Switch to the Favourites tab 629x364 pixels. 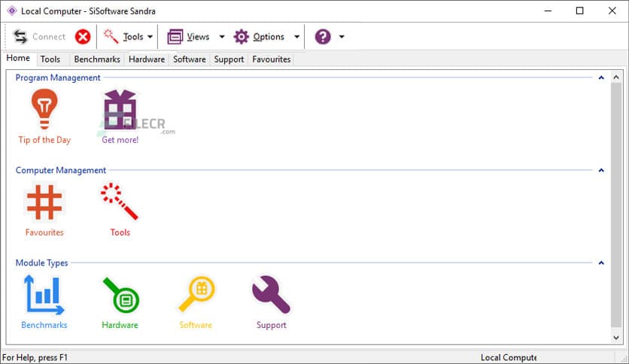click(271, 59)
